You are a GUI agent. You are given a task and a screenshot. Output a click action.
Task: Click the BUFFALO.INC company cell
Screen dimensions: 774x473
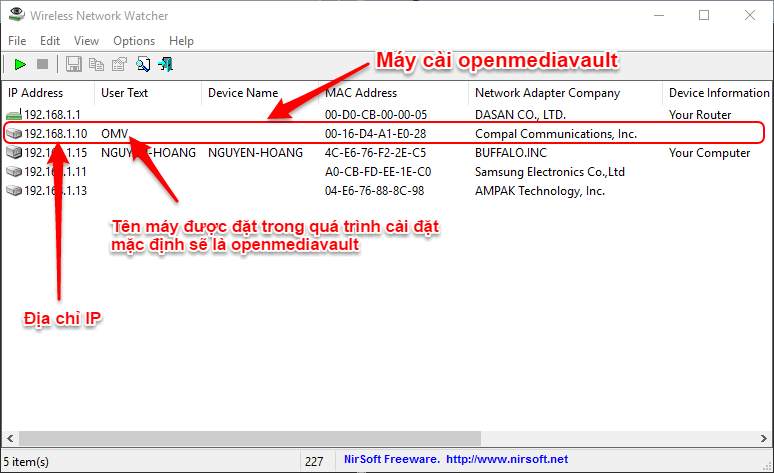(511, 153)
